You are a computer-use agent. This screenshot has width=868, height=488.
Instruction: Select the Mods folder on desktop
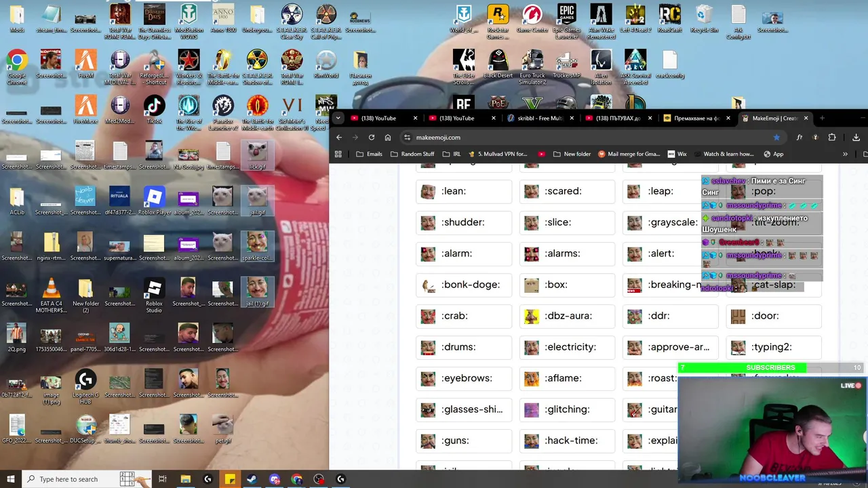click(x=17, y=18)
